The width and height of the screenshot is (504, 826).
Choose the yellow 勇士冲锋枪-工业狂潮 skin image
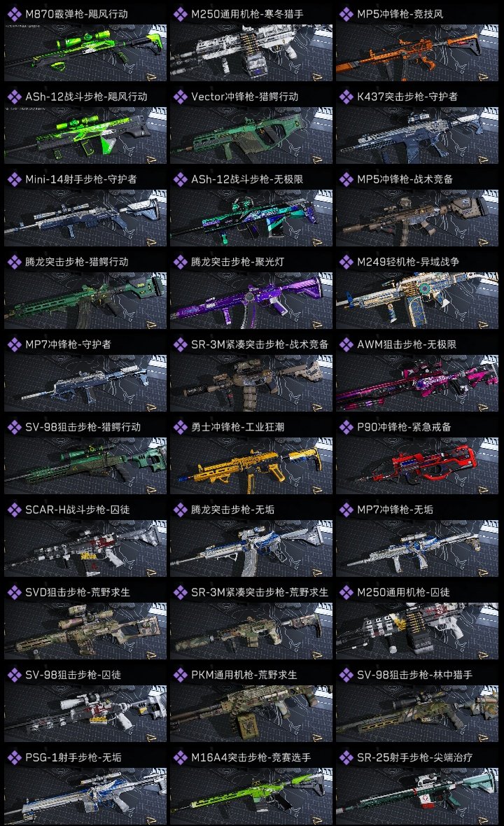click(x=251, y=465)
